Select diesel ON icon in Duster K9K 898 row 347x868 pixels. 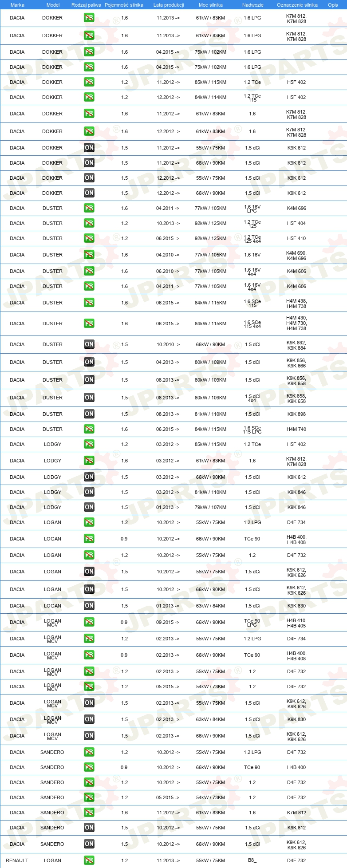click(89, 414)
